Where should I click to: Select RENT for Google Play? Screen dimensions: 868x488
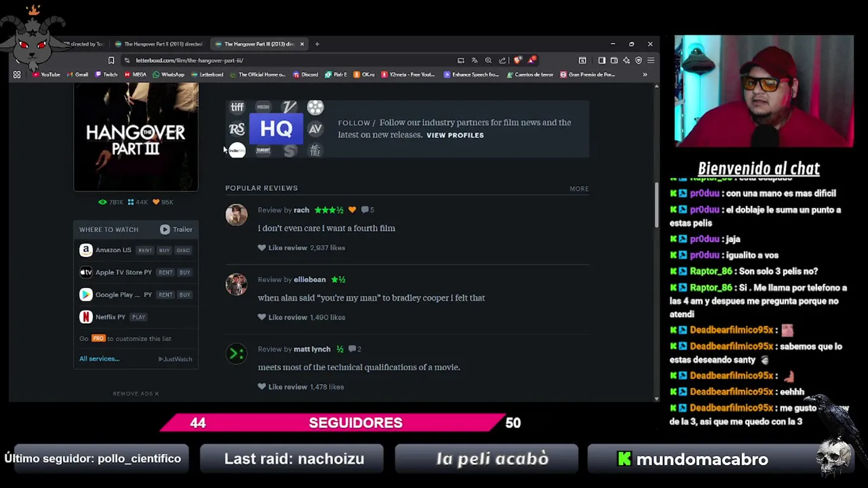point(165,295)
